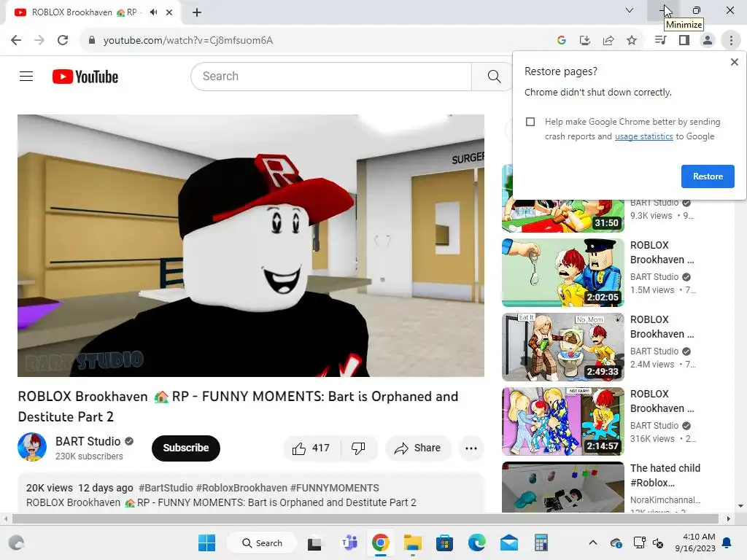Open the media controls icon
The width and height of the screenshot is (747, 560).
(x=660, y=41)
